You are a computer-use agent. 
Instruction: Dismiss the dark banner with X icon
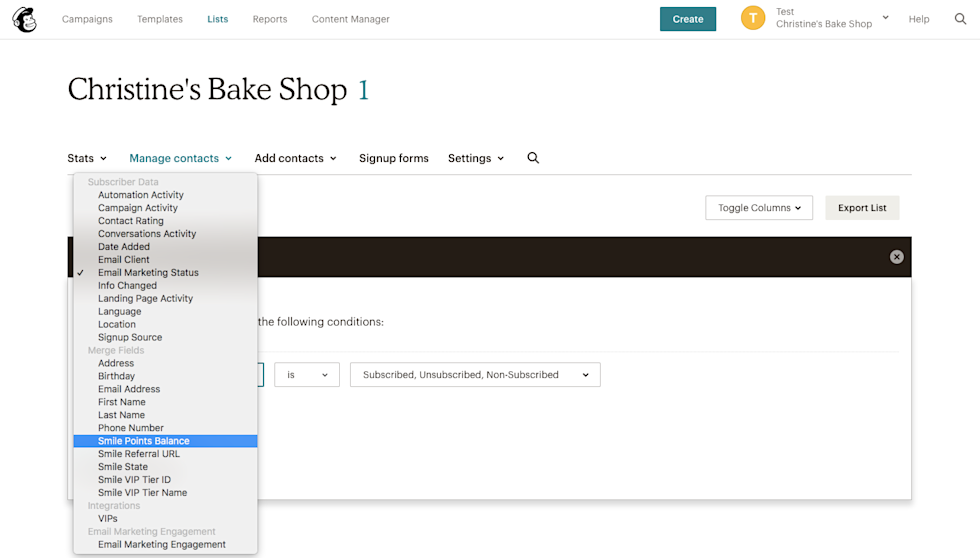click(896, 257)
